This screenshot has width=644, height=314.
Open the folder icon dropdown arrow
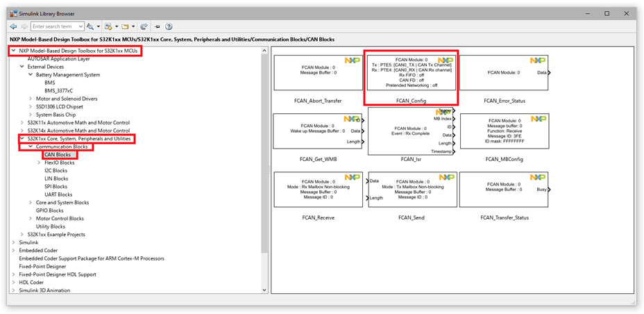tap(133, 26)
